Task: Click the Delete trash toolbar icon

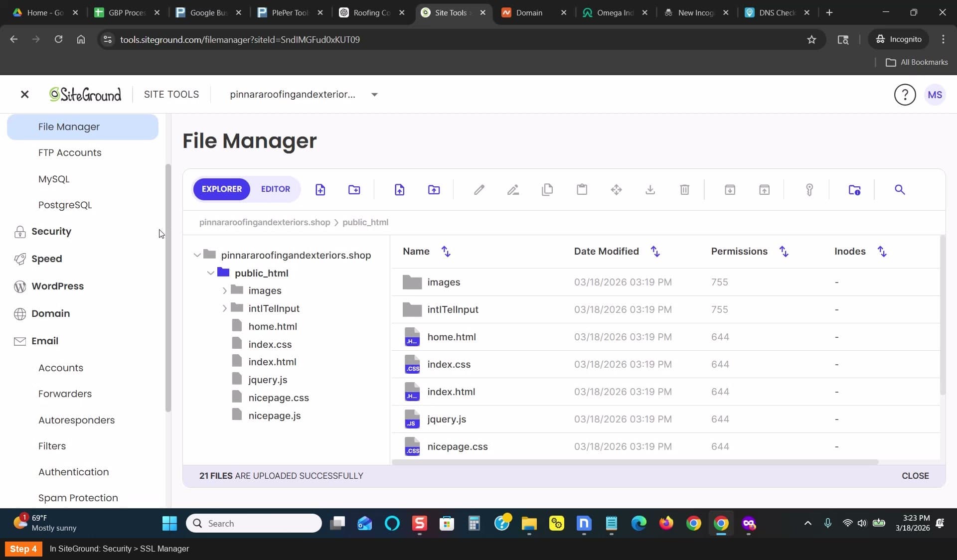Action: coord(684,189)
